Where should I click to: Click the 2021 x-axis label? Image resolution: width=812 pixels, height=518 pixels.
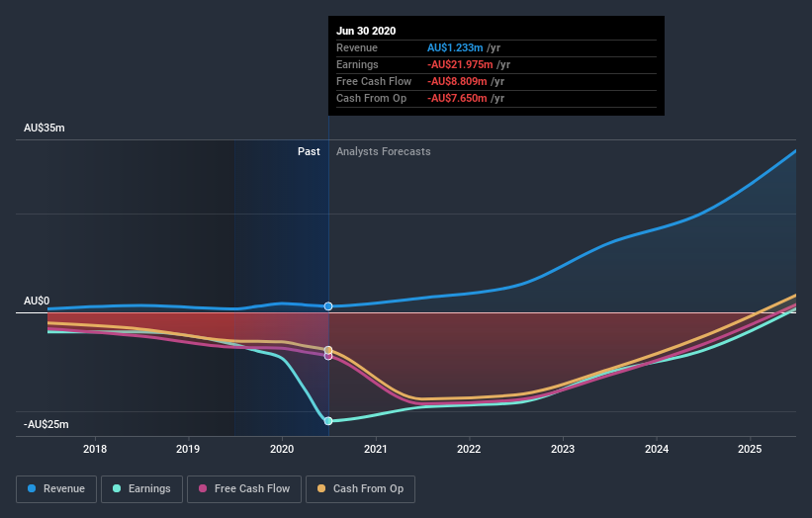point(376,449)
